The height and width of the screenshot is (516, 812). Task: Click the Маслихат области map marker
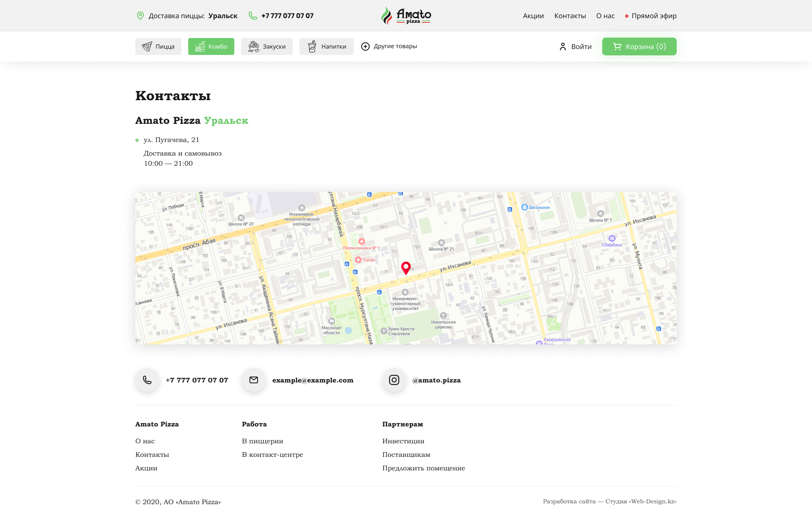coord(332,321)
